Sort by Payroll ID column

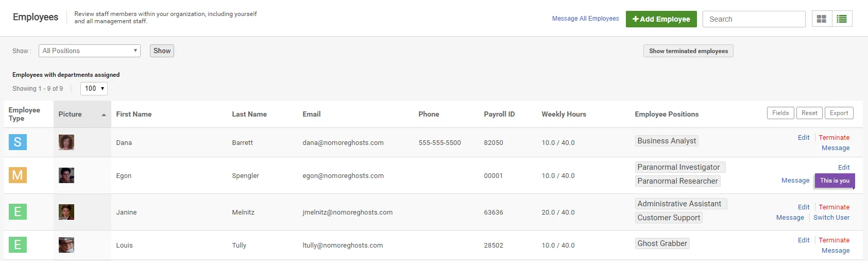tap(499, 114)
